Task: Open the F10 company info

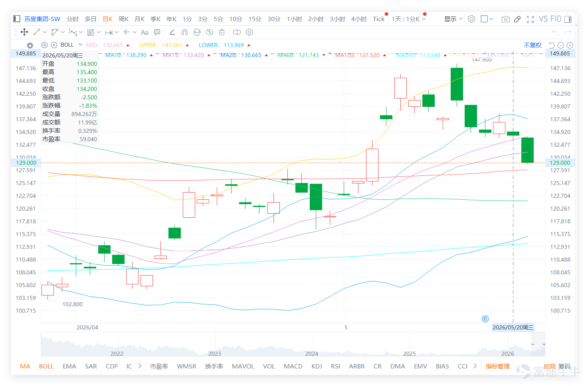Action: click(x=556, y=19)
